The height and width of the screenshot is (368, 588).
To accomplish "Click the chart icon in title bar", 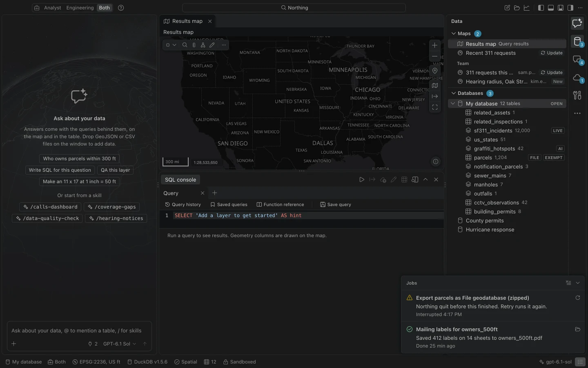I will click(527, 8).
